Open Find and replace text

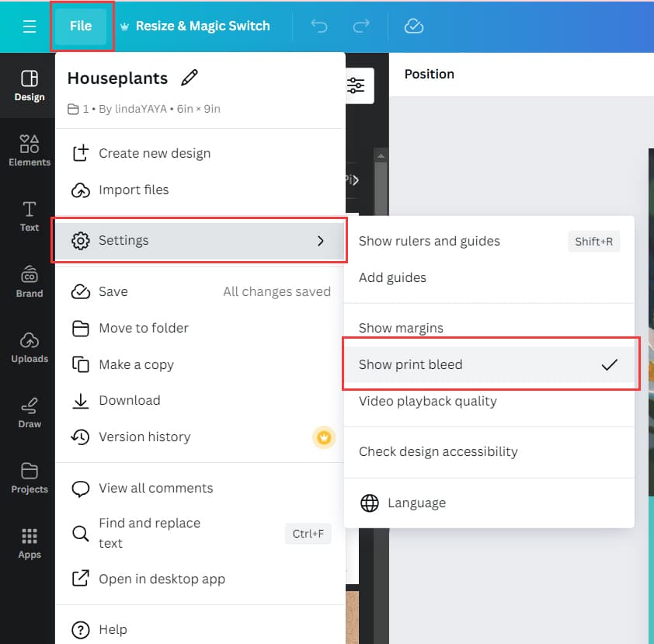pyautogui.click(x=200, y=533)
